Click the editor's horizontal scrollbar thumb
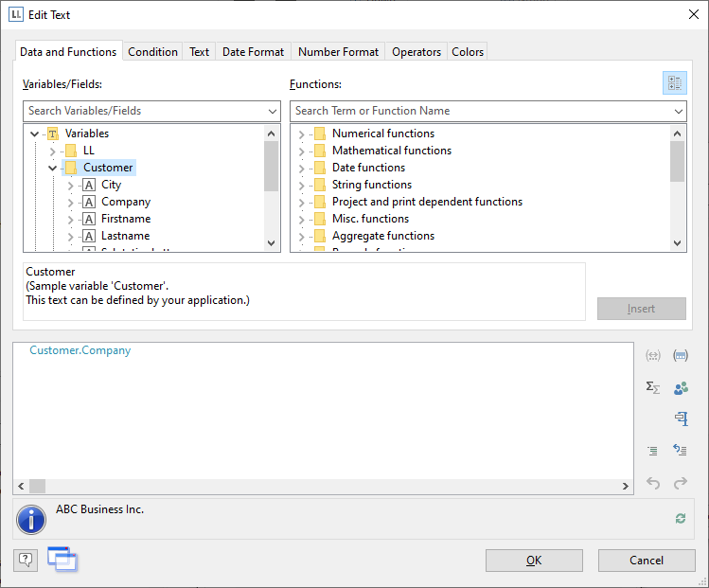 click(37, 486)
